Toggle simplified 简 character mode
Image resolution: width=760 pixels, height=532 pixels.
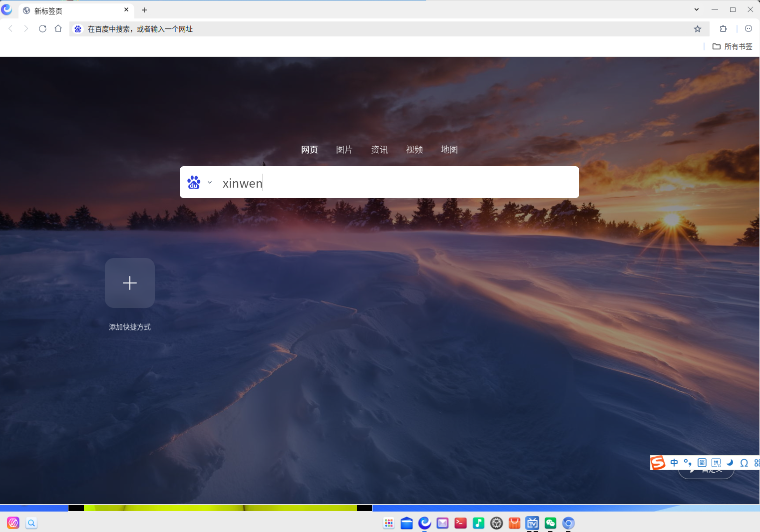tap(702, 463)
